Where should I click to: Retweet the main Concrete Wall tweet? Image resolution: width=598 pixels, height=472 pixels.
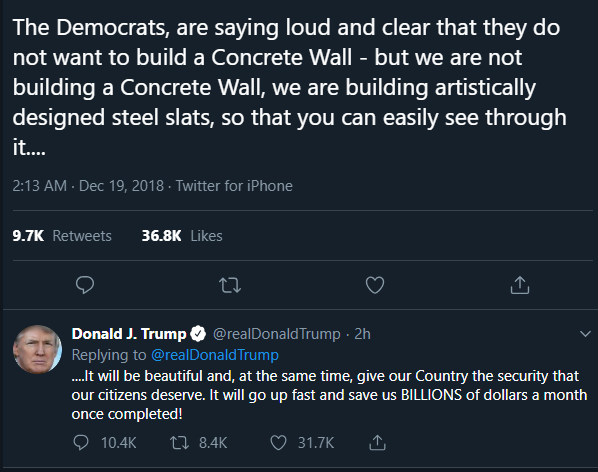tap(230, 285)
